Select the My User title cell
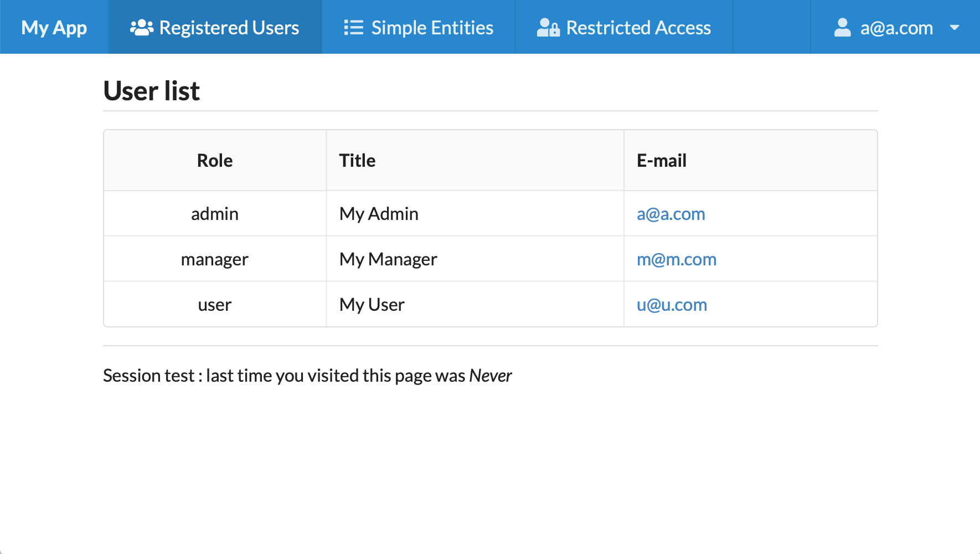Image resolution: width=980 pixels, height=554 pixels. (372, 305)
